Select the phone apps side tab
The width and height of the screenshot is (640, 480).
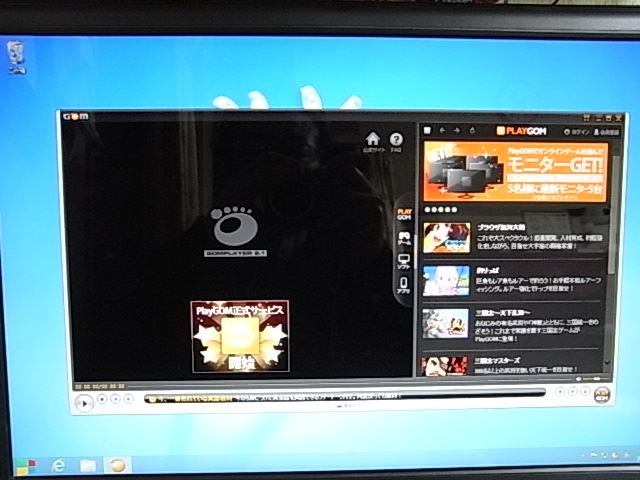pos(404,285)
